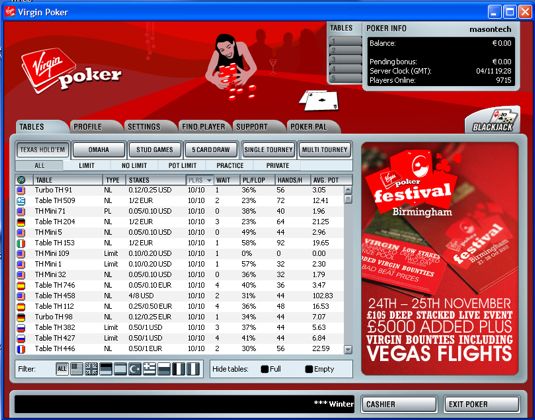The height and width of the screenshot is (420, 535).
Task: Sort list by WAIT column header
Action: coord(227,180)
